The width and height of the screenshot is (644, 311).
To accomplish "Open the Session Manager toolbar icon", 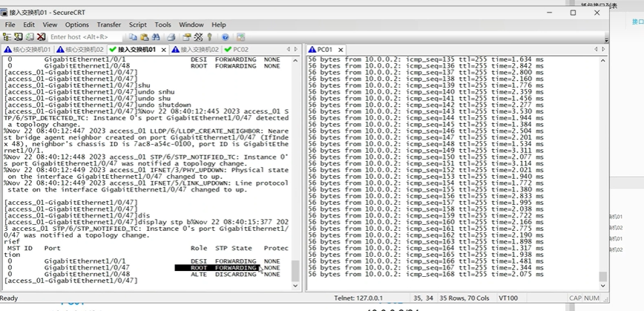I will tap(7, 37).
